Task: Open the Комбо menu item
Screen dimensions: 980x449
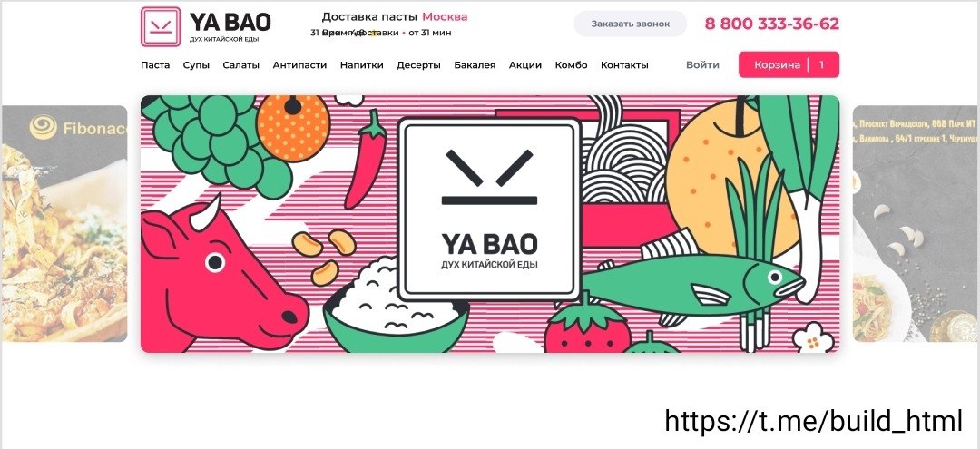Action: (572, 65)
